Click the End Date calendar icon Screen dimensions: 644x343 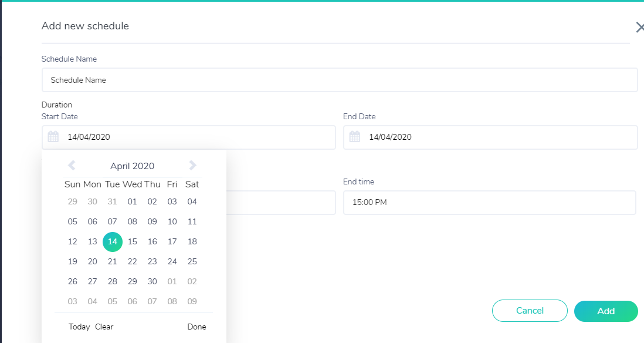(x=355, y=136)
